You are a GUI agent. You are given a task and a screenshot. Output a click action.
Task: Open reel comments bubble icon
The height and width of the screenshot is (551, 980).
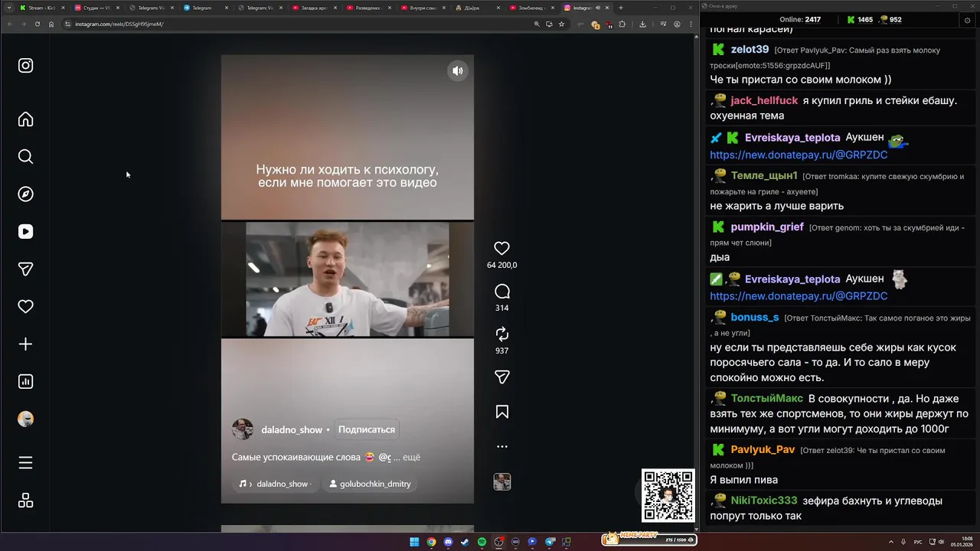[x=501, y=291]
